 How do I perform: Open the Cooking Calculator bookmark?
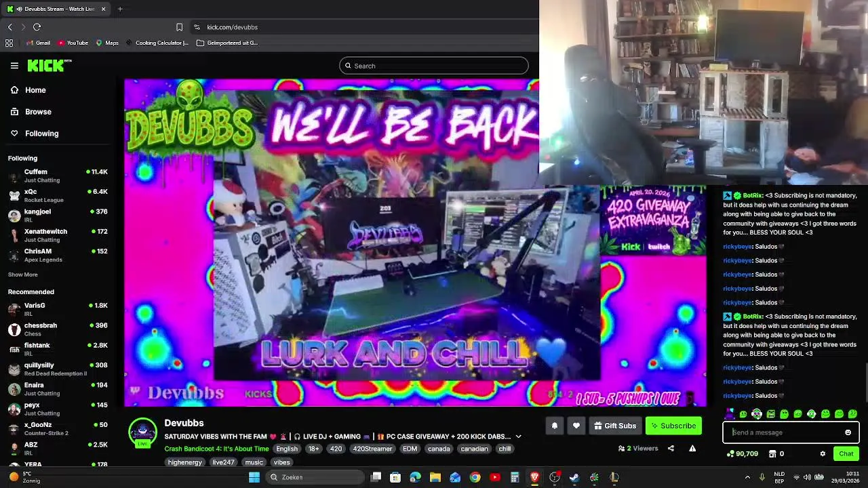click(x=157, y=43)
